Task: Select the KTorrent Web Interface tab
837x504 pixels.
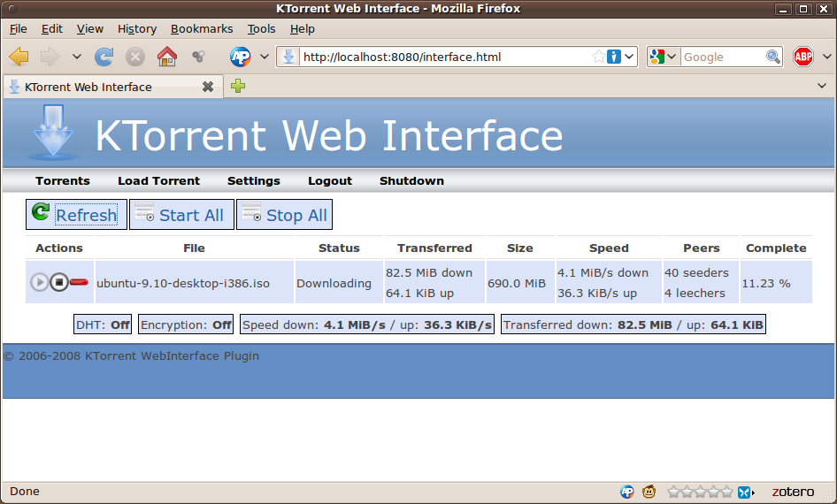Action: point(112,87)
